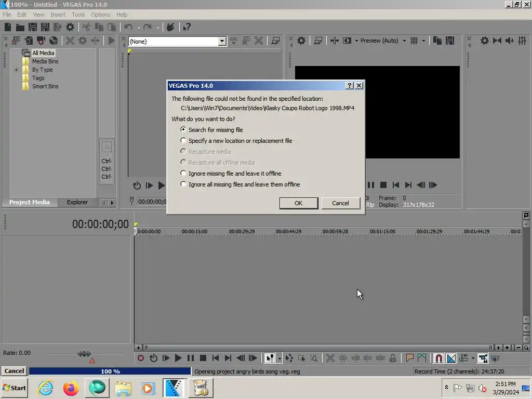Open the Edit menu
532x399 pixels.
[22, 15]
